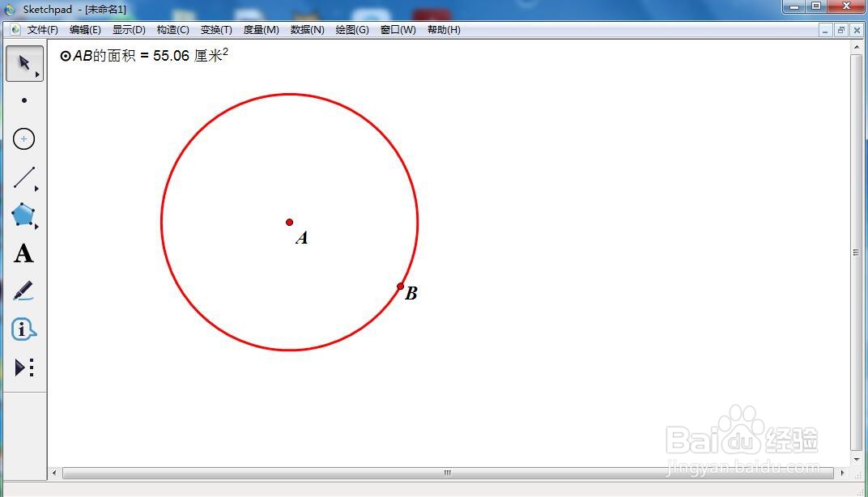Screen dimensions: 868x497
Task: Restore the inner document window
Action: pyautogui.click(x=840, y=31)
